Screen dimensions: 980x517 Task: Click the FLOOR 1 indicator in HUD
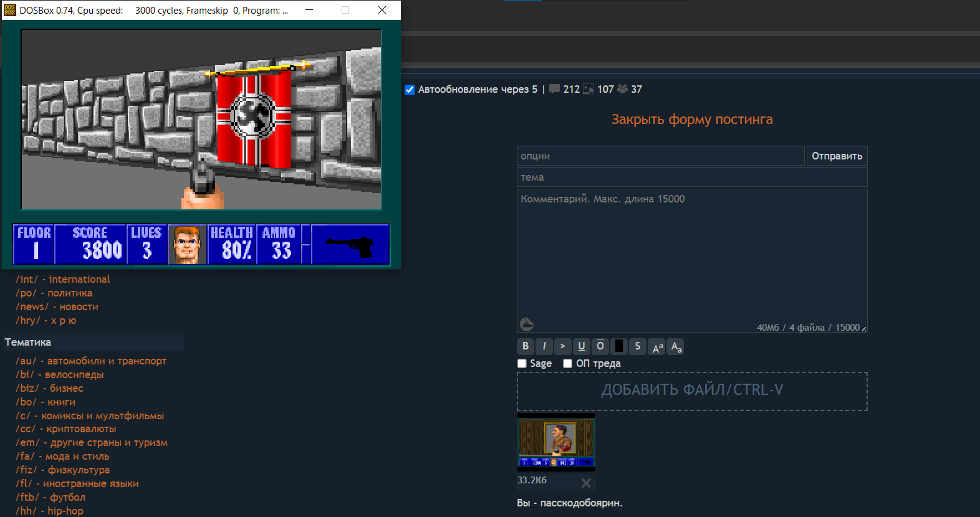[x=34, y=244]
